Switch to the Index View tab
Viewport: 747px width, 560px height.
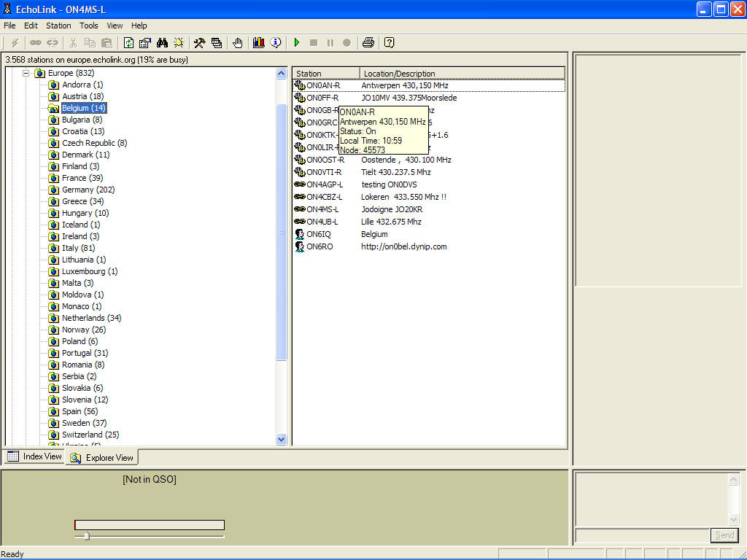point(34,456)
